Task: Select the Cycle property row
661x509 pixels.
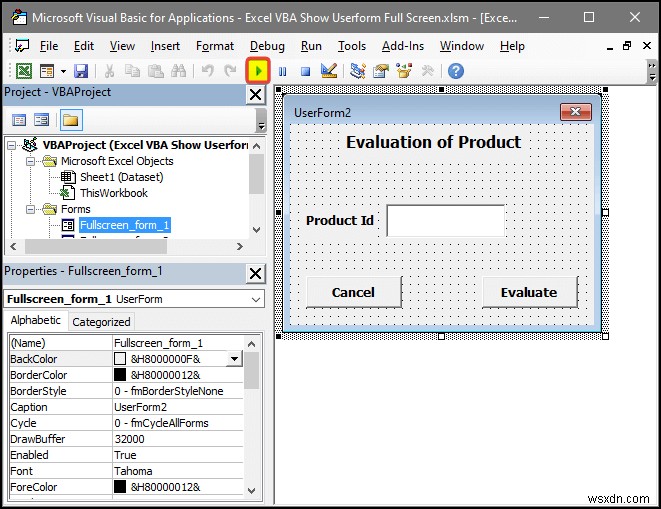Action: coord(126,423)
